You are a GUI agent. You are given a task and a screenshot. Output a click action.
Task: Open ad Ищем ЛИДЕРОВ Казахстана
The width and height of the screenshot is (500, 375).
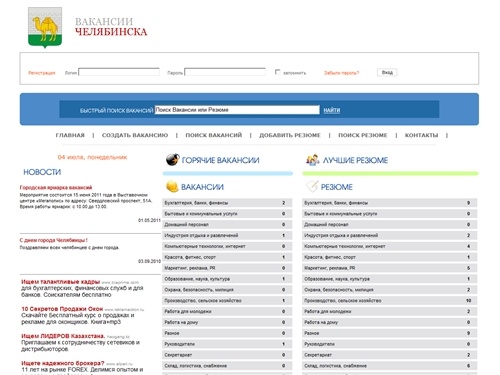63,336
